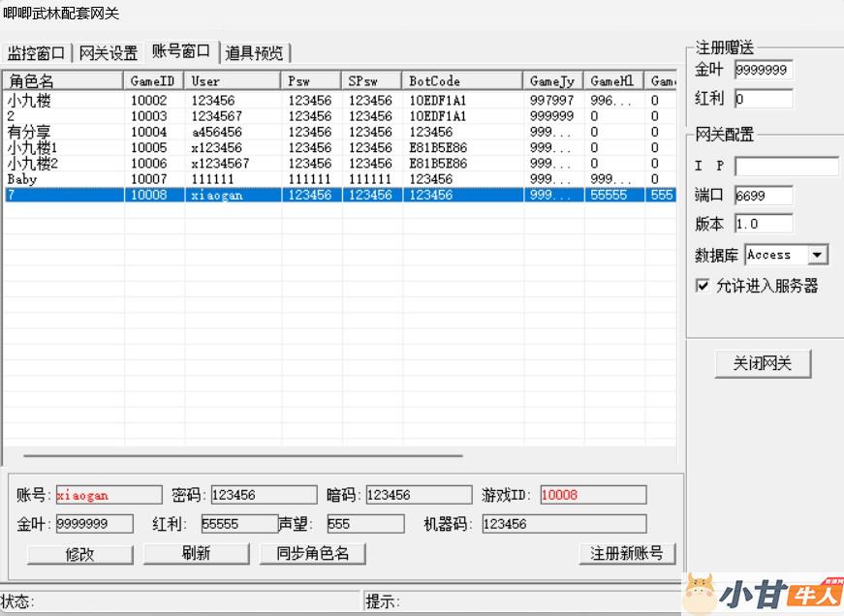Open the 网关设置 tab

(x=109, y=52)
